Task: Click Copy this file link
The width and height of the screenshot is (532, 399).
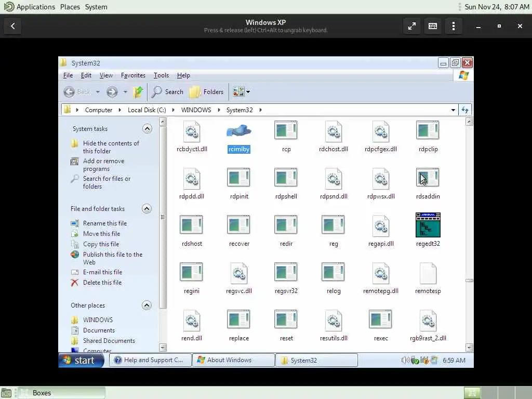Action: tap(101, 244)
